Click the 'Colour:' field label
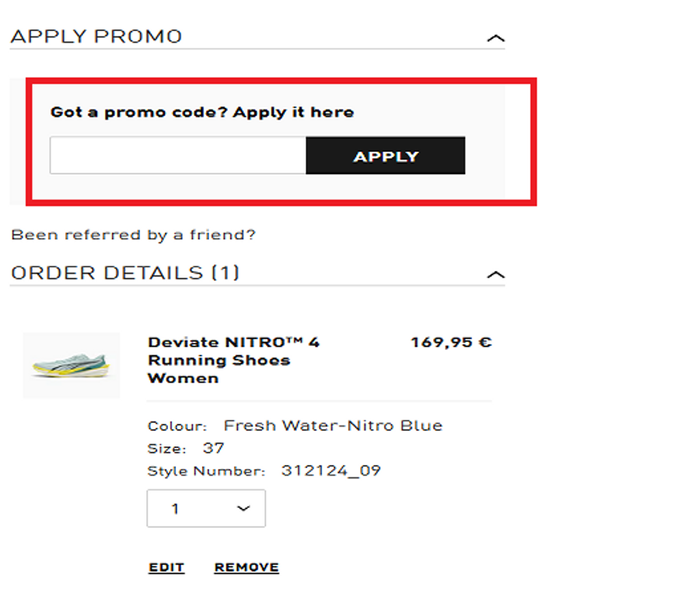This screenshot has width=700, height=598. [x=177, y=426]
